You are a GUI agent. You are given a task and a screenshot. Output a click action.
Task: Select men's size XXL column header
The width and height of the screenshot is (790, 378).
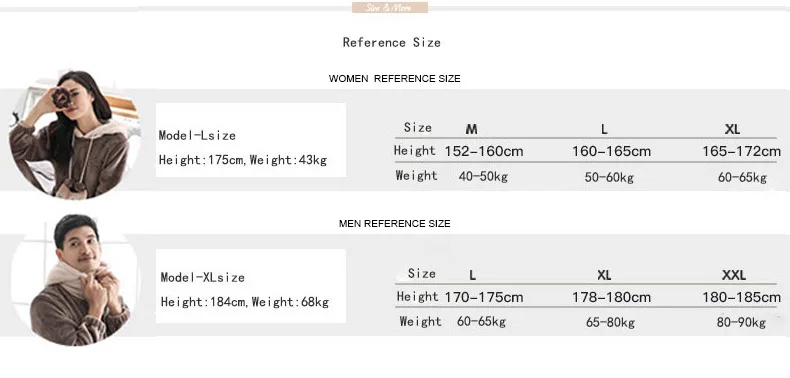point(734,275)
